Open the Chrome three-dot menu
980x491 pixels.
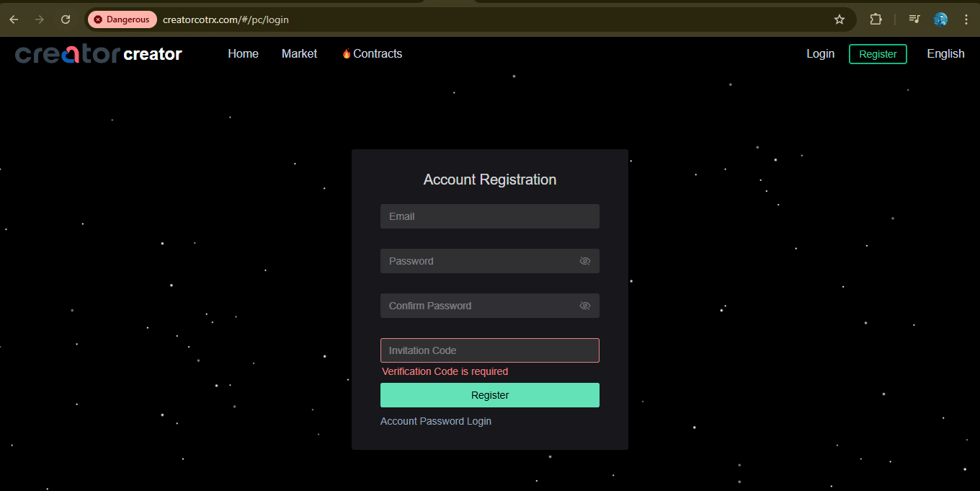[966, 19]
